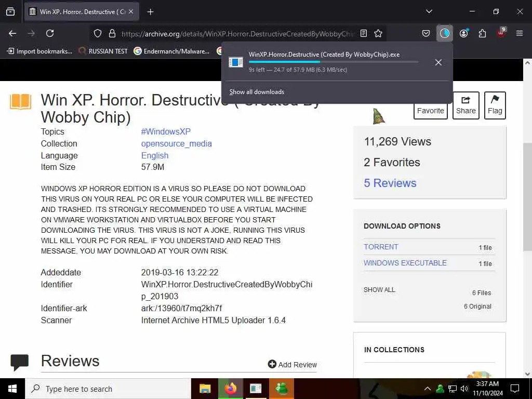Expand SHOW ALL files
Screen dimensions: 532x399
(379, 290)
